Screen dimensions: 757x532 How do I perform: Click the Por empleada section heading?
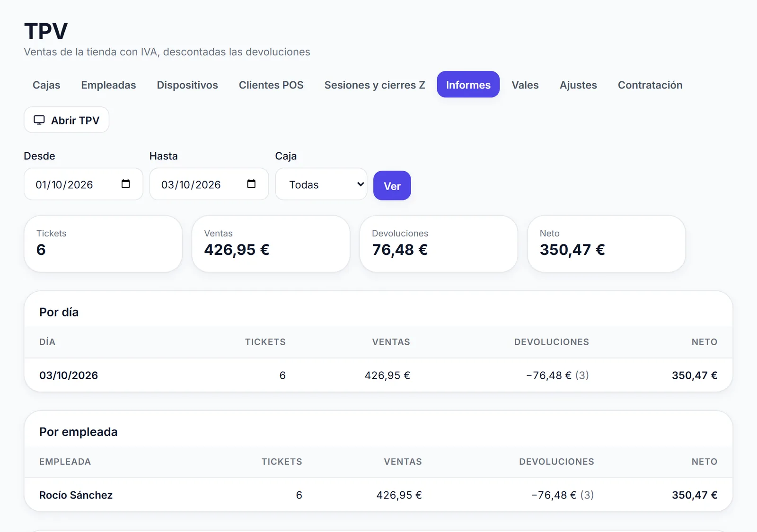(x=79, y=432)
